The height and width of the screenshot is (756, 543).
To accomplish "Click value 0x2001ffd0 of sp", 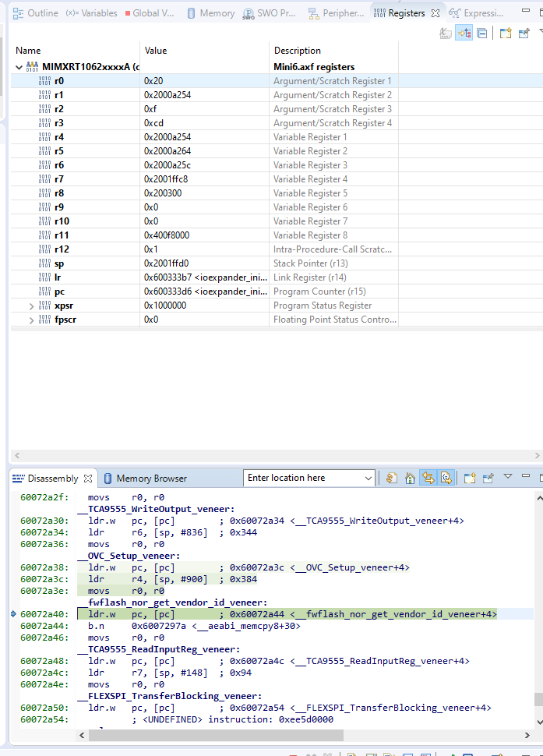I will click(x=166, y=263).
